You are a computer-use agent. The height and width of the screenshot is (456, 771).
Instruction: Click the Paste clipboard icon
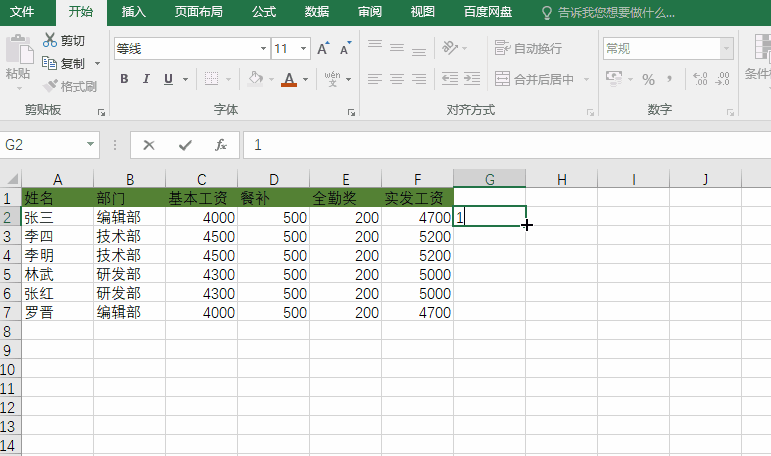pos(19,50)
